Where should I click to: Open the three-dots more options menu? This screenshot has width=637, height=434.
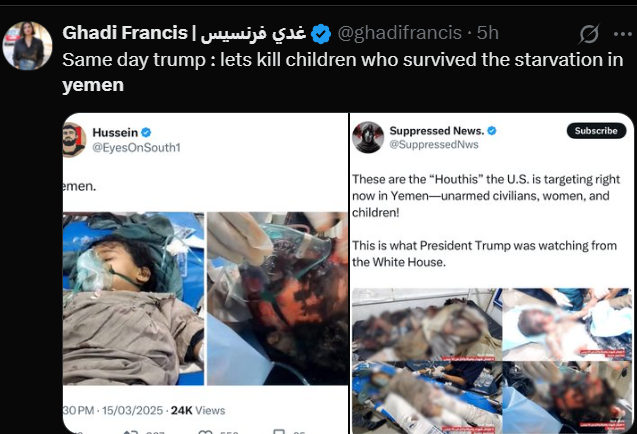pyautogui.click(x=623, y=34)
